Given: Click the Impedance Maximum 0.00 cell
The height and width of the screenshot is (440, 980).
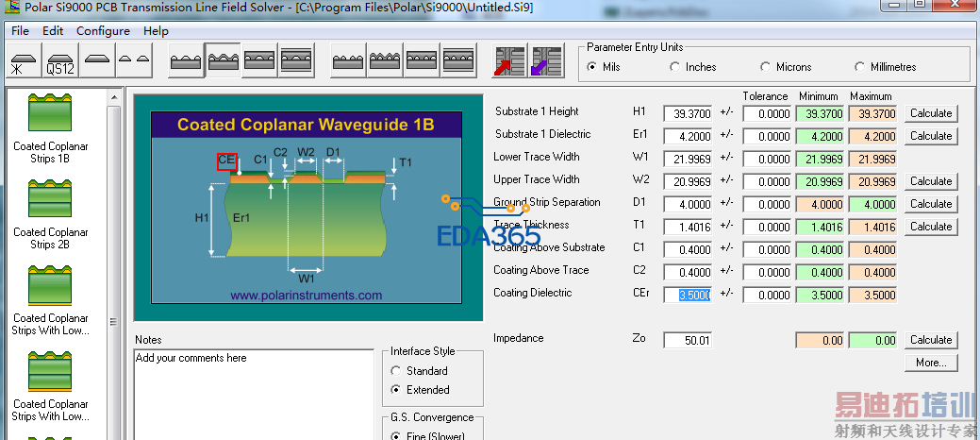Looking at the screenshot, I should [x=872, y=341].
